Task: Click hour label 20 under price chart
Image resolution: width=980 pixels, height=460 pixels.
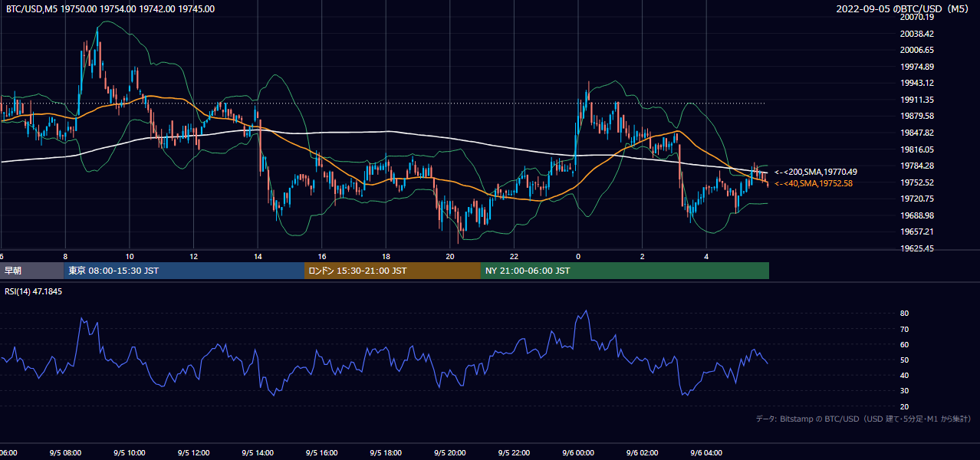Action: [x=450, y=256]
